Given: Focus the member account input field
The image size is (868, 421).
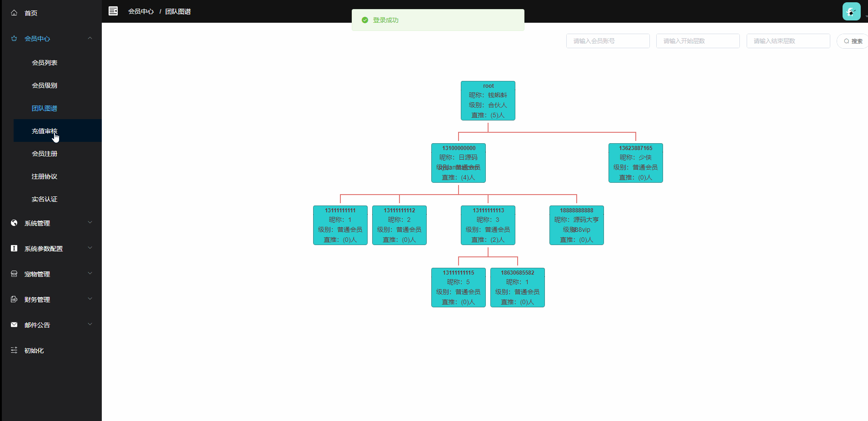Looking at the screenshot, I should (608, 41).
